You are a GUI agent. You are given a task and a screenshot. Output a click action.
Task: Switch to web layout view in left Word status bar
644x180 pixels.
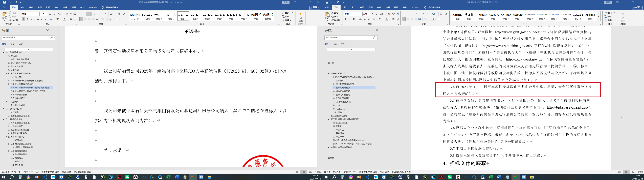[x=310, y=172]
